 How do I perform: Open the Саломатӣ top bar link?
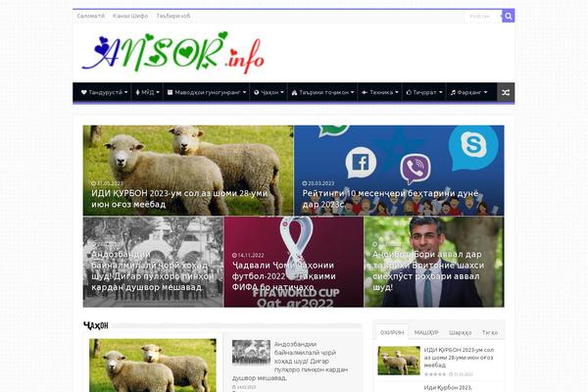coord(91,16)
